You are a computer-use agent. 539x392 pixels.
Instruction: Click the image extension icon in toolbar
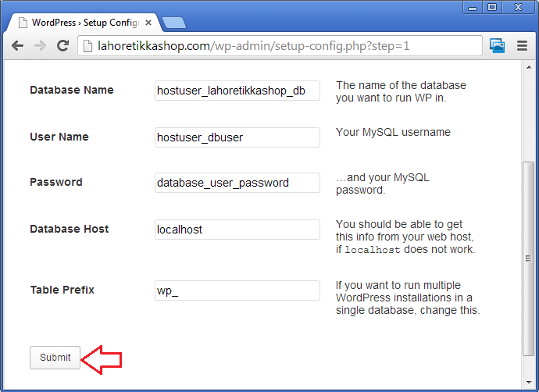tap(497, 46)
